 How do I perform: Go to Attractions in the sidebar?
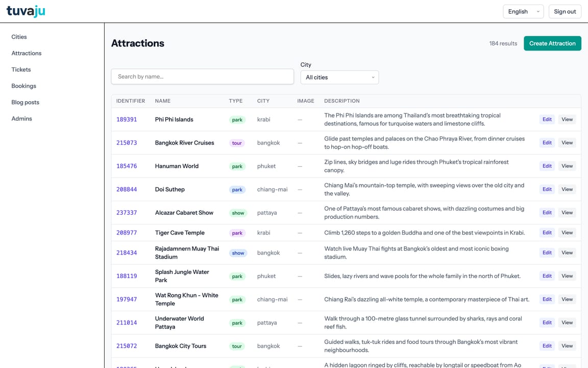pyautogui.click(x=26, y=53)
